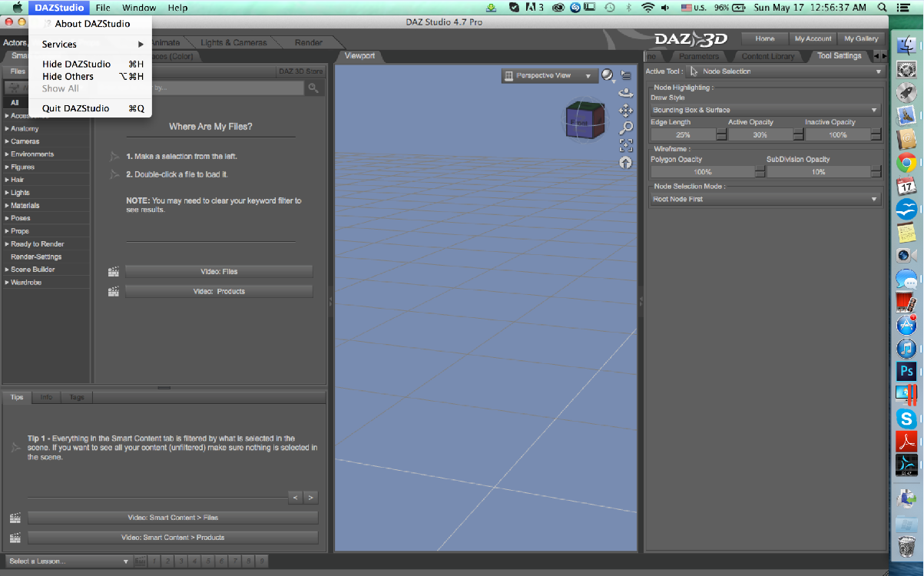This screenshot has width=924, height=576.
Task: Click next tip arrow button
Action: tap(310, 498)
